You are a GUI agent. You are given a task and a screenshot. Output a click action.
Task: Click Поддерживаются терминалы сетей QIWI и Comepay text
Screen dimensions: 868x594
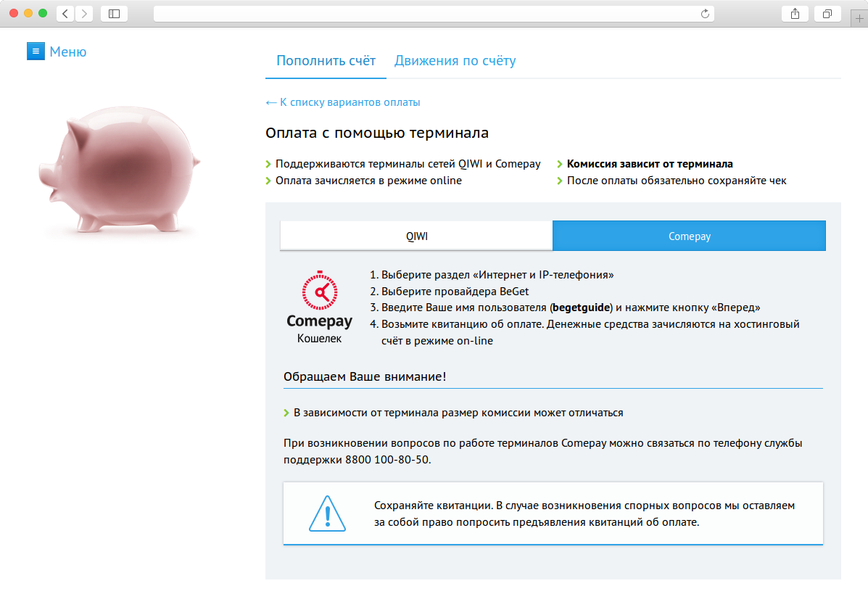(408, 164)
